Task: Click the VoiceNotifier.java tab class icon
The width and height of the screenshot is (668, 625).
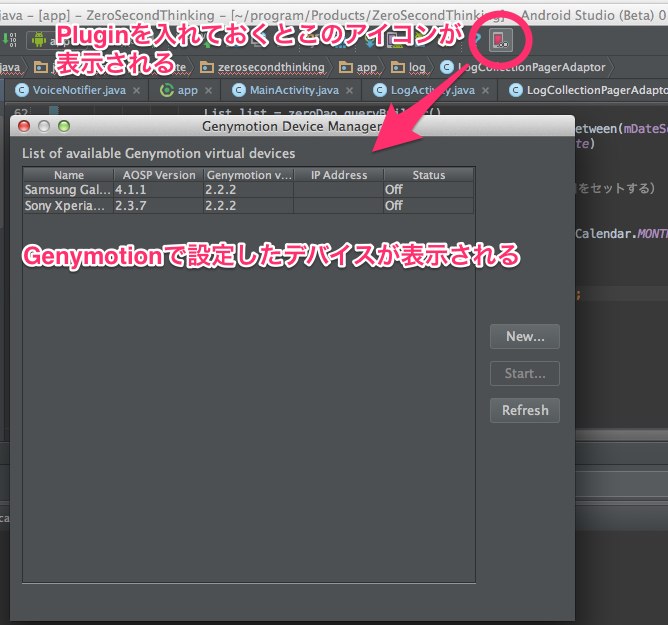Action: coord(22,90)
